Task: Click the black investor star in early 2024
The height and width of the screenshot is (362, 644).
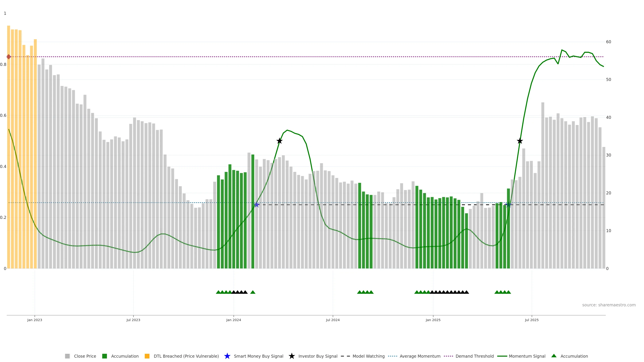Action: (280, 141)
